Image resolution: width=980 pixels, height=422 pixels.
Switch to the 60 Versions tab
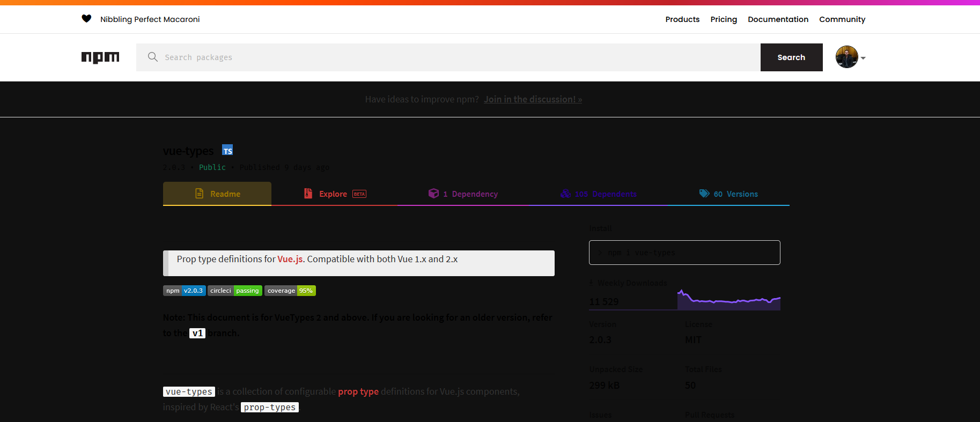[x=728, y=194]
